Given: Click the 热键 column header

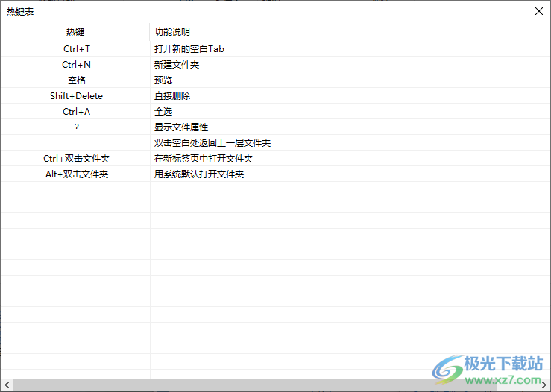Looking at the screenshot, I should [x=75, y=32].
